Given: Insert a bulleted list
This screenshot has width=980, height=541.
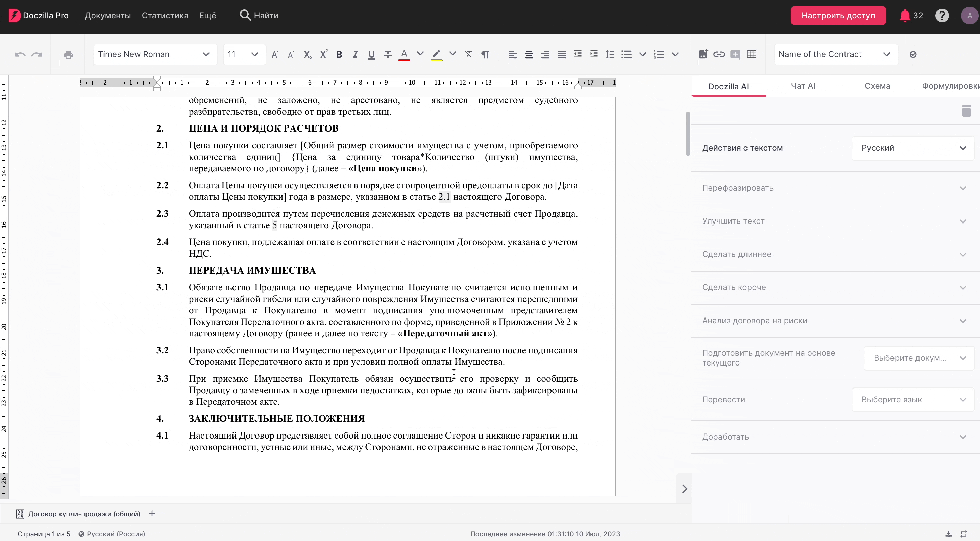Looking at the screenshot, I should click(626, 54).
